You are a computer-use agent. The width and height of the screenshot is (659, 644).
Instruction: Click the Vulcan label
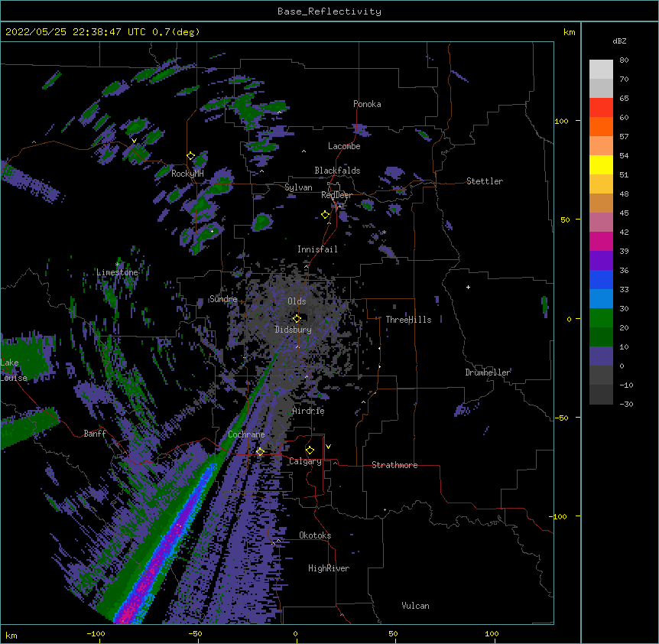pyautogui.click(x=415, y=606)
